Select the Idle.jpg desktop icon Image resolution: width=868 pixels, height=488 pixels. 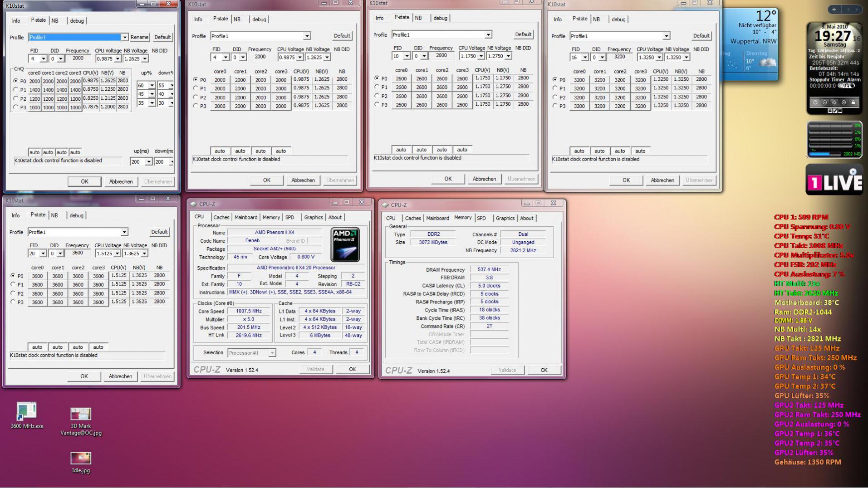click(x=81, y=463)
